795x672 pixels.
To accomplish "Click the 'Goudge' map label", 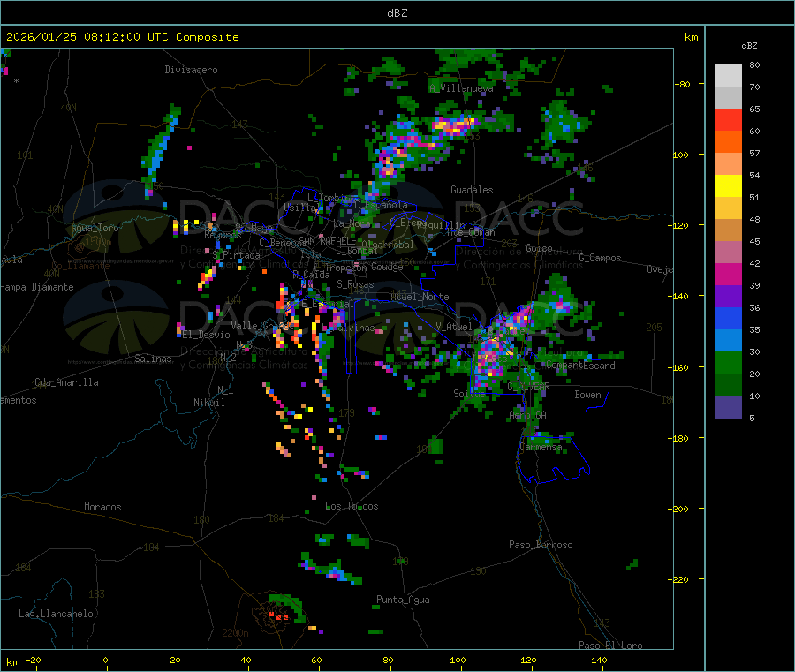I will [x=387, y=267].
